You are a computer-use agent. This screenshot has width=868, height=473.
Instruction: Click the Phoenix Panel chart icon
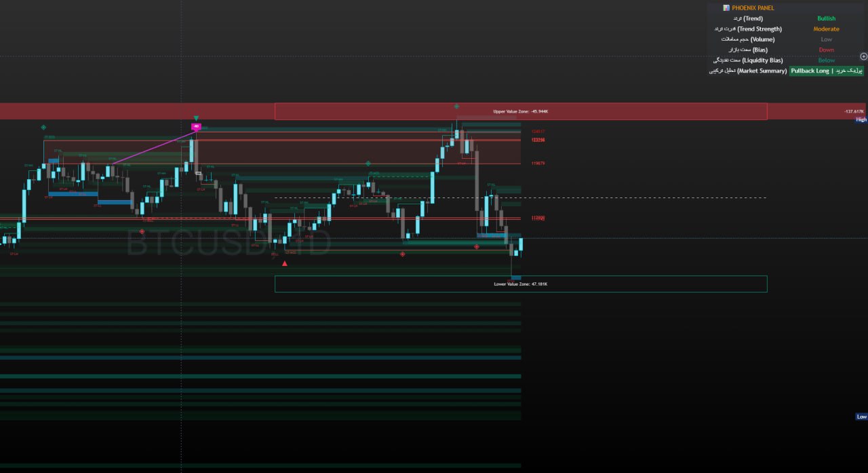pos(726,8)
